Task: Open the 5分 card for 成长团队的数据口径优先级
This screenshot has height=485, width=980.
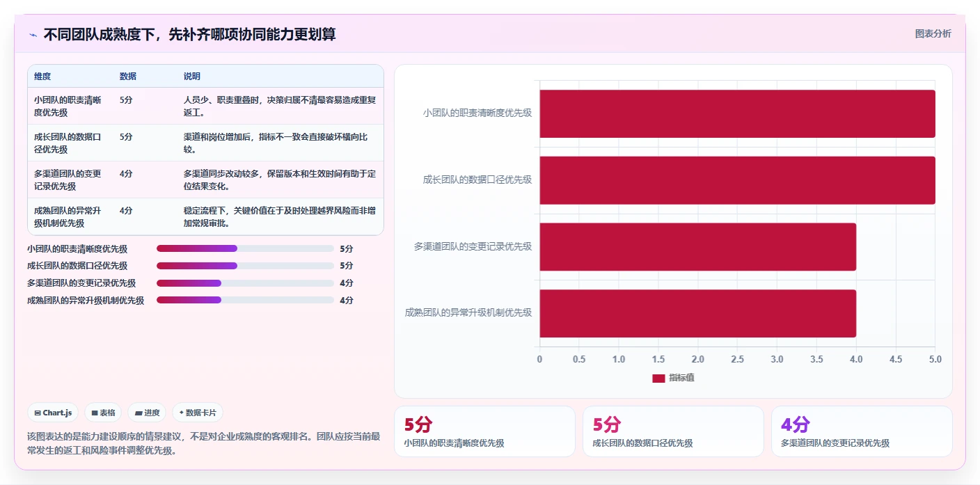Action: tap(673, 431)
